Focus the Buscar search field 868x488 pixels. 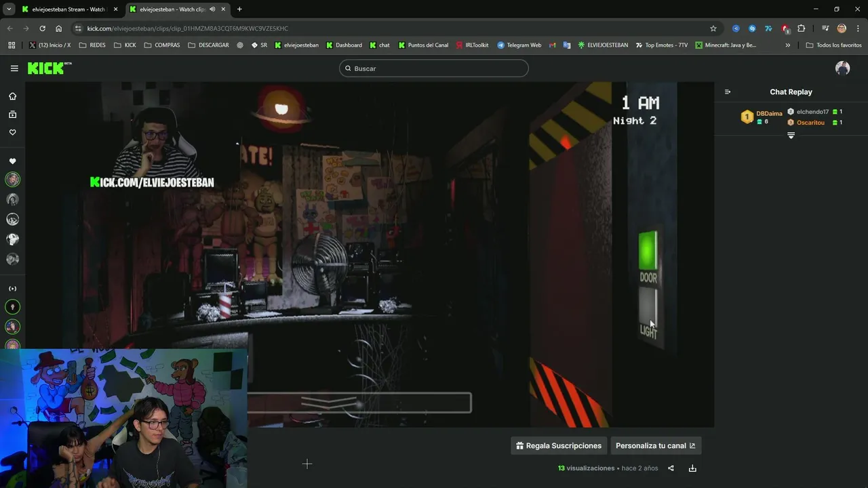pos(434,68)
